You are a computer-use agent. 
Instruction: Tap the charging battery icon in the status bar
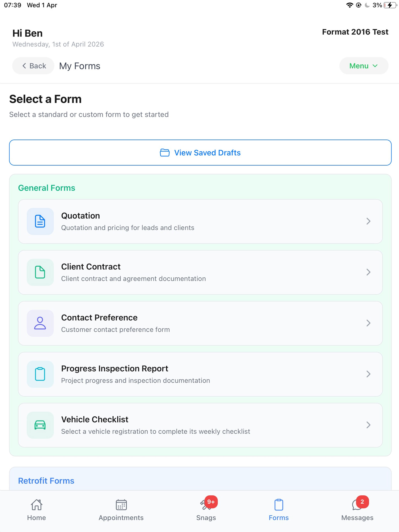tap(390, 5)
